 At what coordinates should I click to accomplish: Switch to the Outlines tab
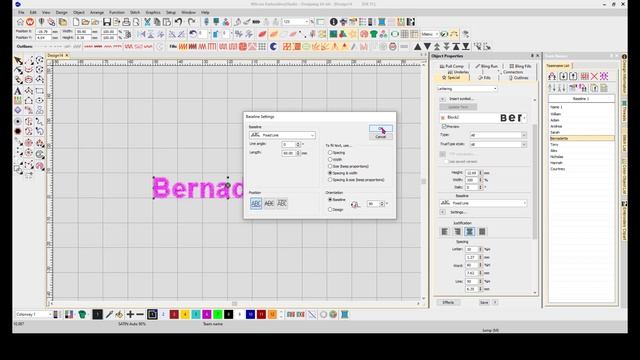coord(518,78)
